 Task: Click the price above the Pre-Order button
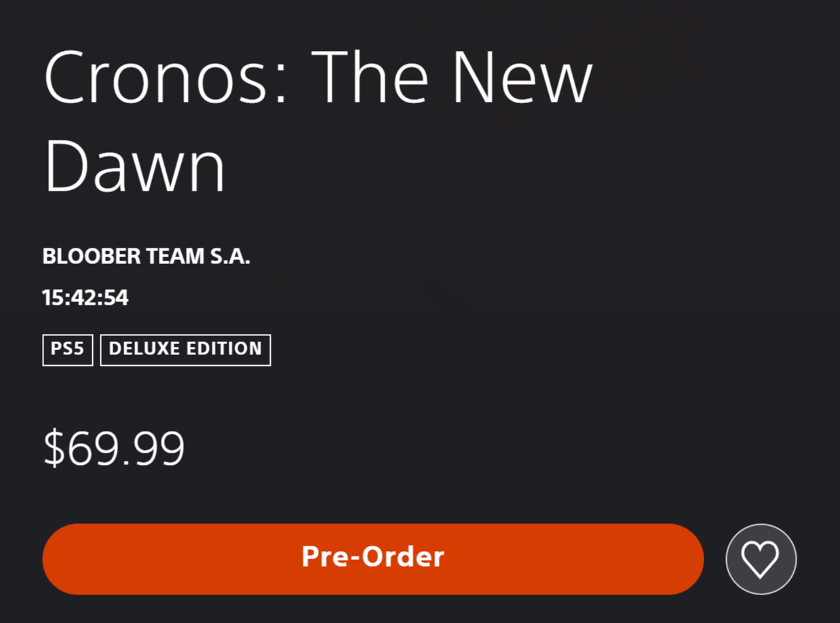click(x=114, y=449)
